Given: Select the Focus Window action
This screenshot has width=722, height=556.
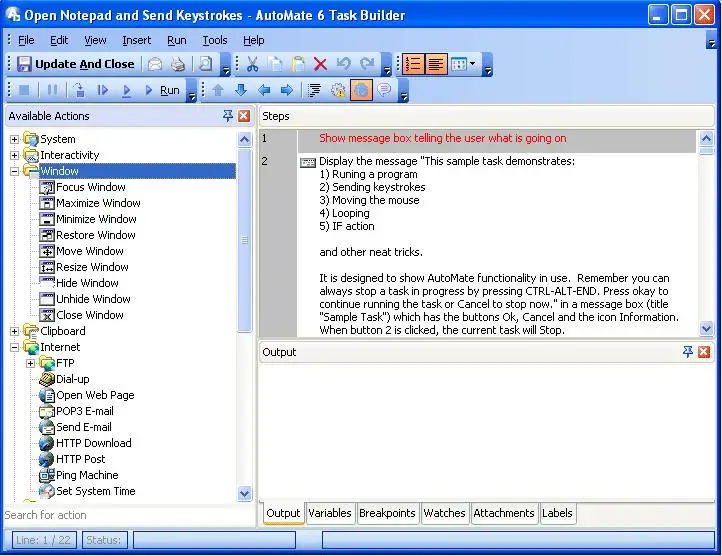Looking at the screenshot, I should pos(83,187).
